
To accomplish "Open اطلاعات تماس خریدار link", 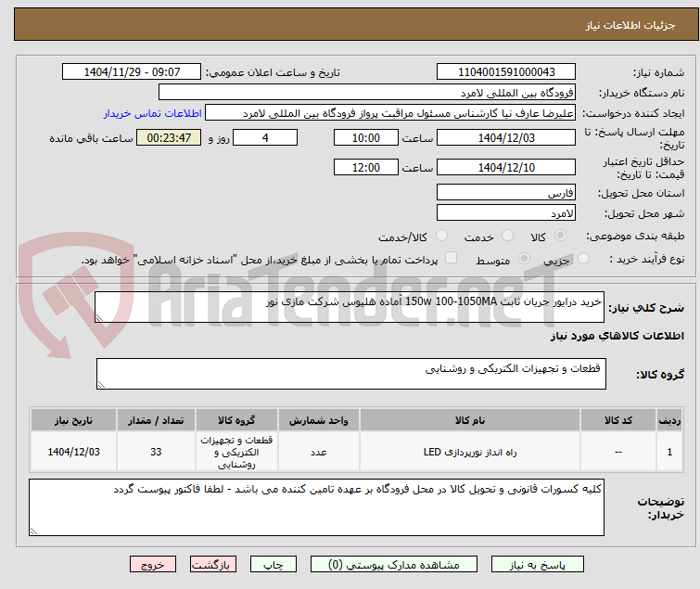I will tap(153, 113).
